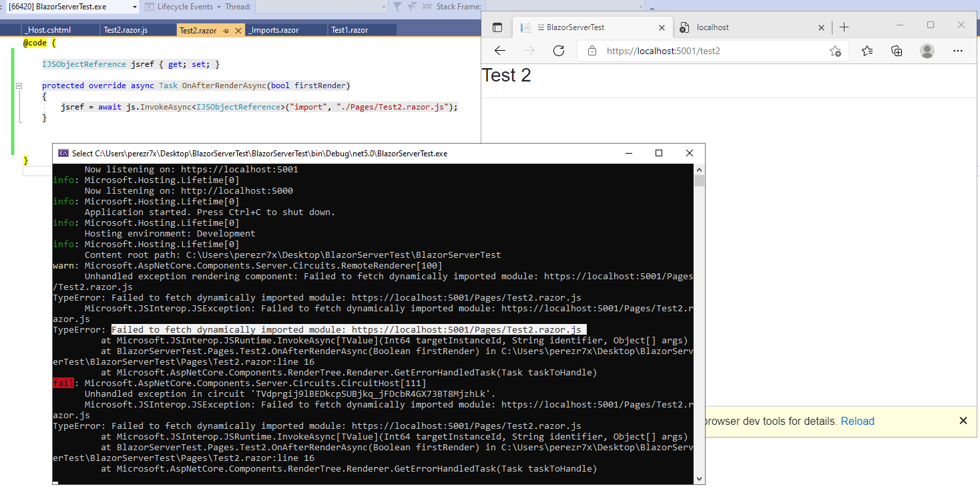Pin the Test2.razor editor tab
Screen dimensions: 980x491
[226, 30]
